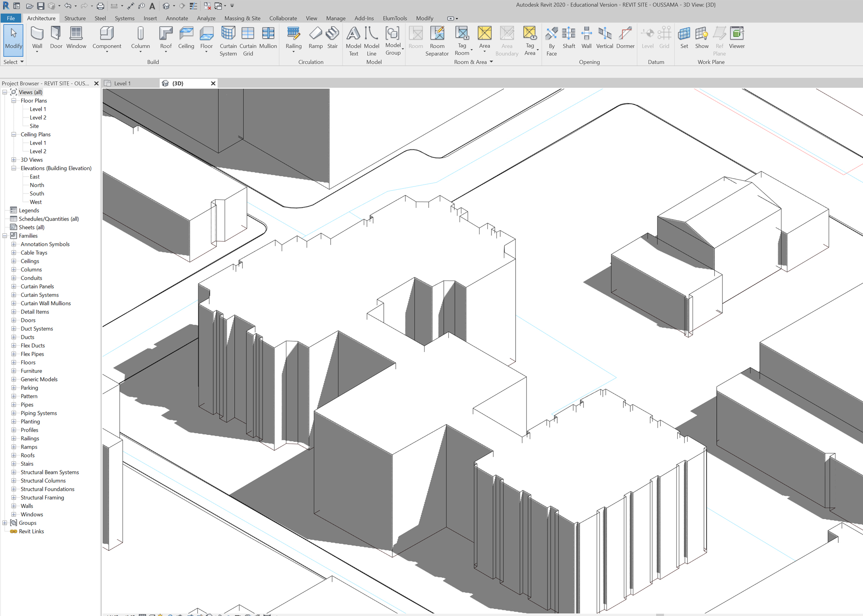
Task: Click the Shaft opening tool
Action: point(569,39)
